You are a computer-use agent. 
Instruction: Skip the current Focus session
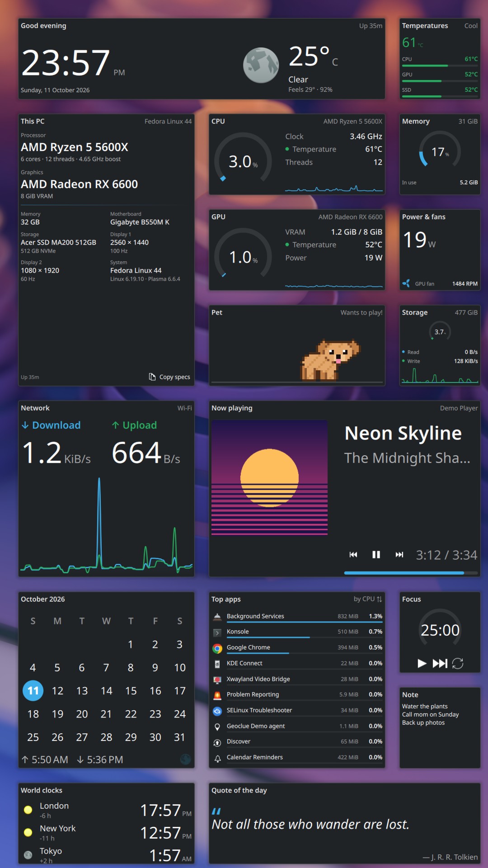(440, 663)
